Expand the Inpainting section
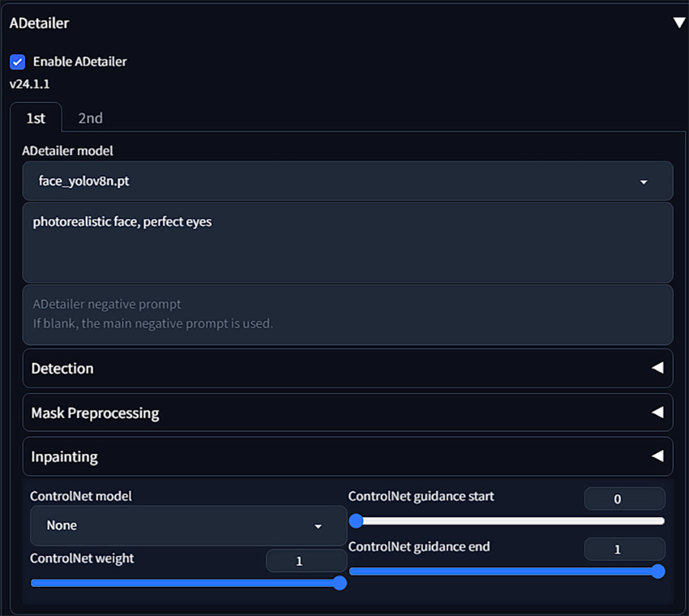This screenshot has height=616, width=689. [348, 456]
